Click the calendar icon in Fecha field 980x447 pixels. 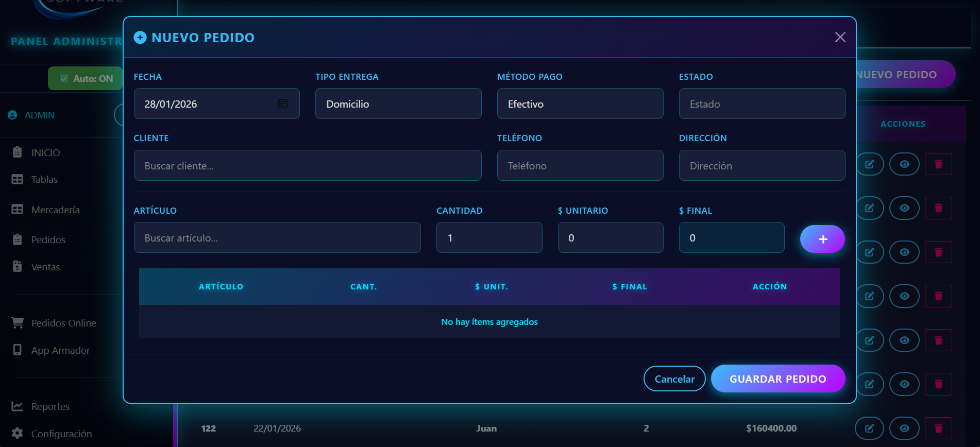coord(283,104)
